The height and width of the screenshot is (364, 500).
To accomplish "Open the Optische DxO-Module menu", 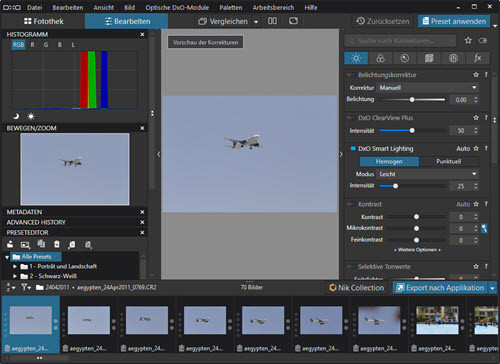I will 177,7.
